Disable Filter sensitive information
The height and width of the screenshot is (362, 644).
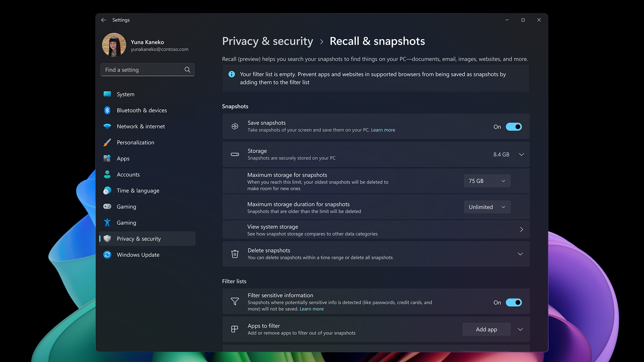(x=514, y=302)
